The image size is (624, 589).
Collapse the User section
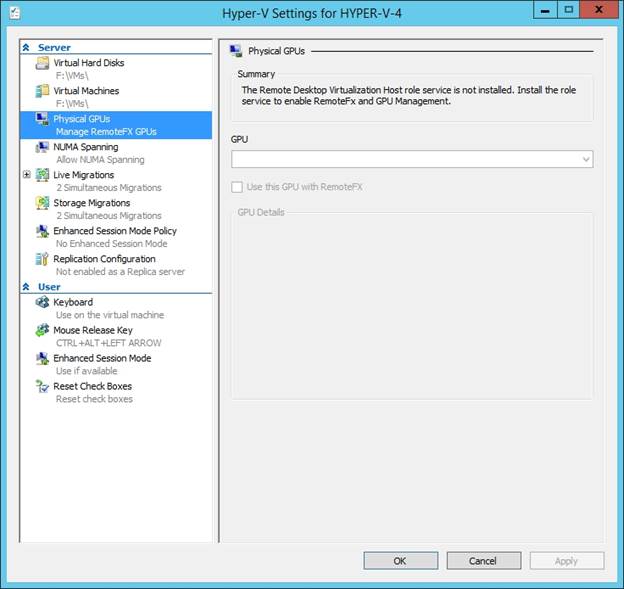pyautogui.click(x=26, y=287)
